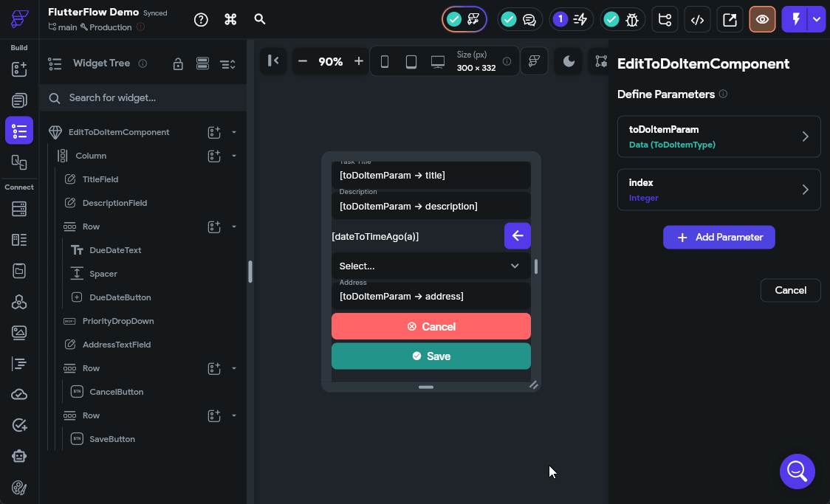The height and width of the screenshot is (504, 830).
Task: Open the Select... dropdown on canvas
Action: point(431,266)
